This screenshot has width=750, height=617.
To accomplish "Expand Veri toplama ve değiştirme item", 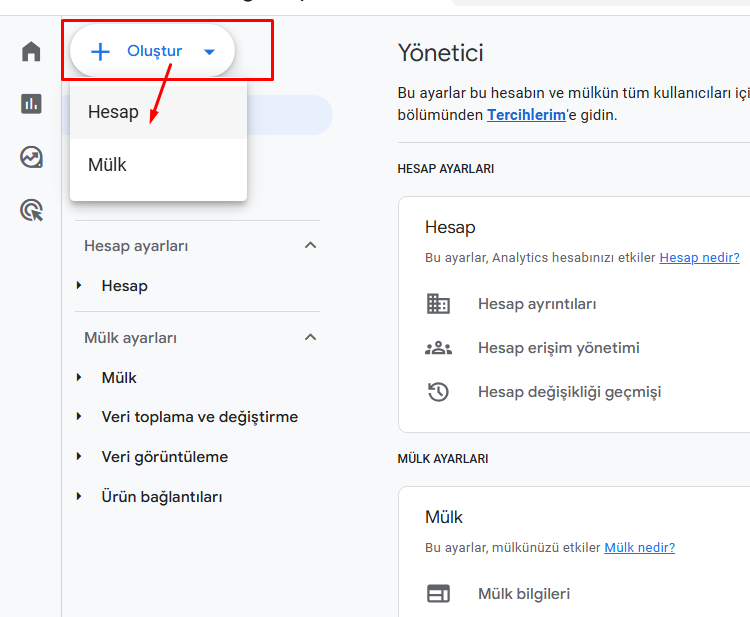I will point(80,417).
